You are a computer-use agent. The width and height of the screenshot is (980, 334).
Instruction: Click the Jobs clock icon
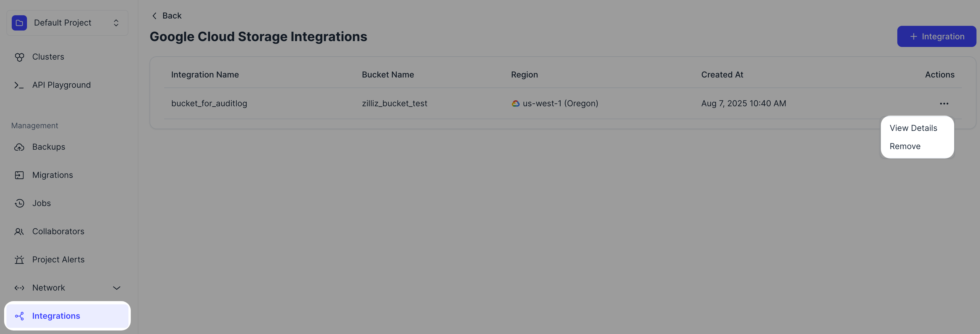(19, 203)
